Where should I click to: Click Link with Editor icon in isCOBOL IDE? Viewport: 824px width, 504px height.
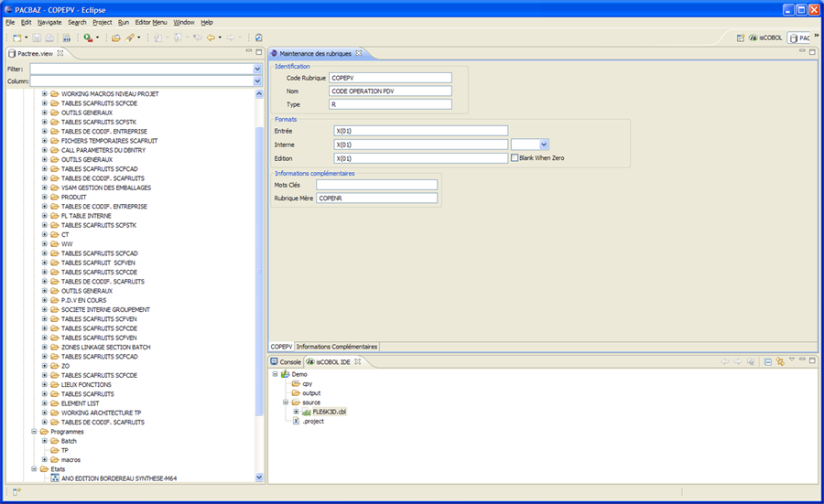coord(780,362)
